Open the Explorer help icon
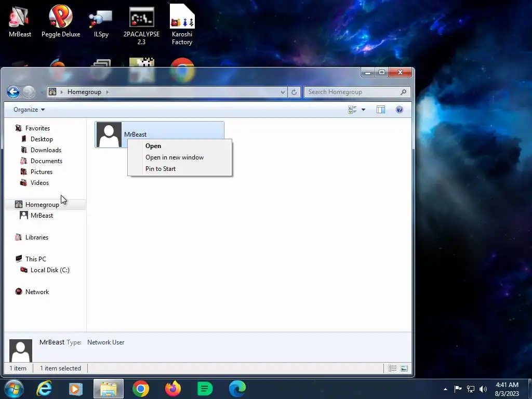This screenshot has height=399, width=532. click(400, 110)
